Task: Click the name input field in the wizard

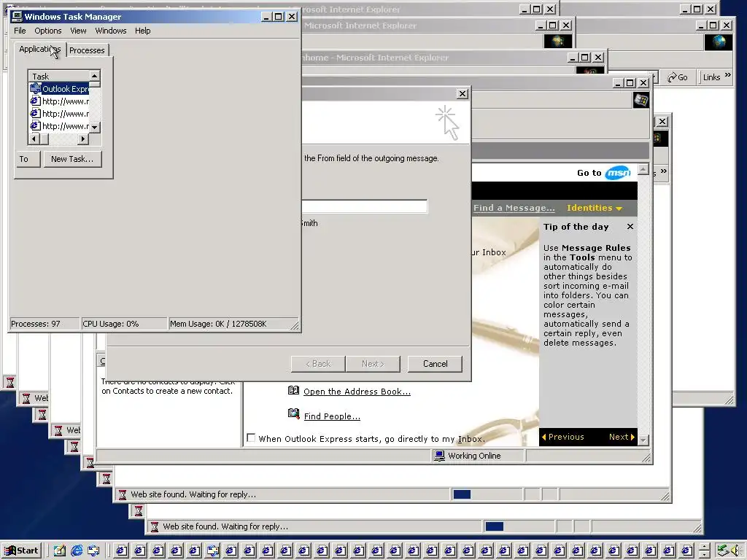Action: click(365, 206)
